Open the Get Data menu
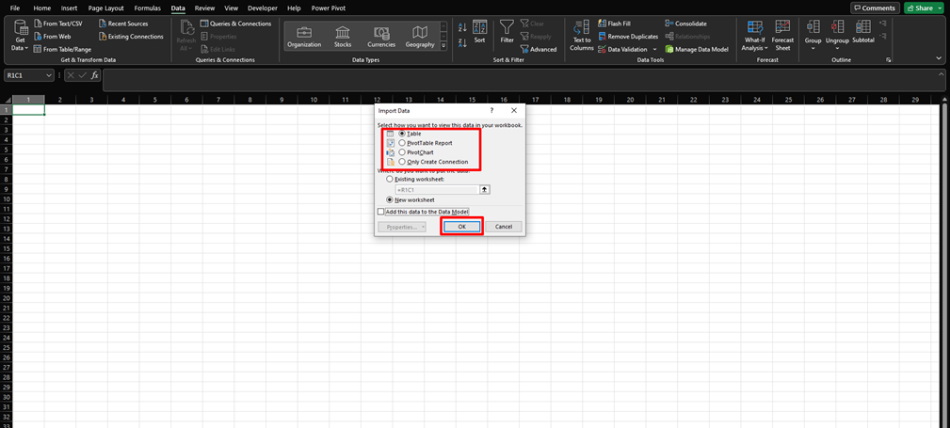The image size is (950, 428). 21,35
